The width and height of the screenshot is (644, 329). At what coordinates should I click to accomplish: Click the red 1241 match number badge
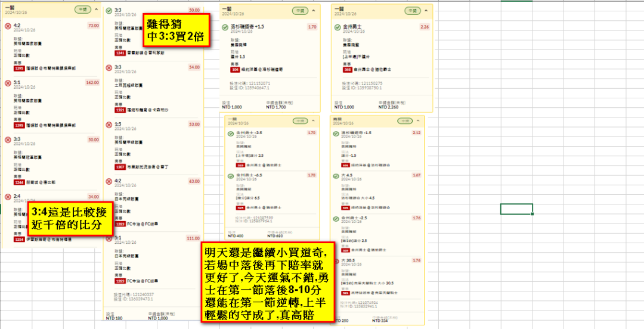point(120,53)
